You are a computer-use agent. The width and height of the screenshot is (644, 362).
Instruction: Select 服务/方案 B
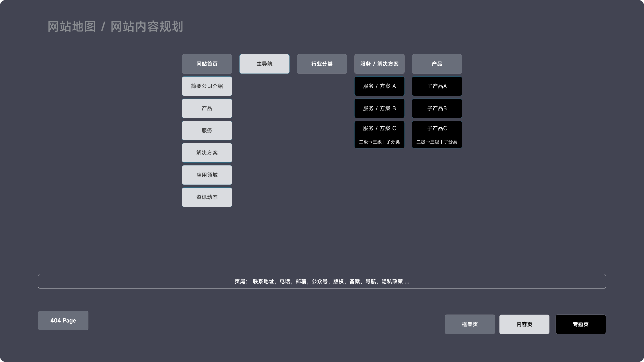pyautogui.click(x=379, y=108)
